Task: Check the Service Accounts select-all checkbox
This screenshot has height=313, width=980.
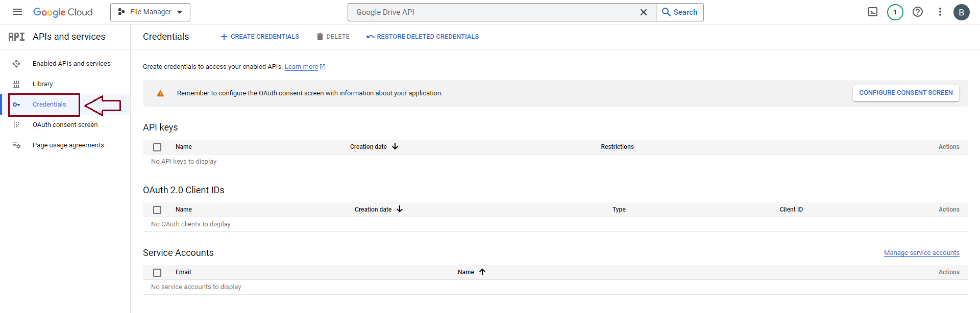Action: (x=157, y=273)
